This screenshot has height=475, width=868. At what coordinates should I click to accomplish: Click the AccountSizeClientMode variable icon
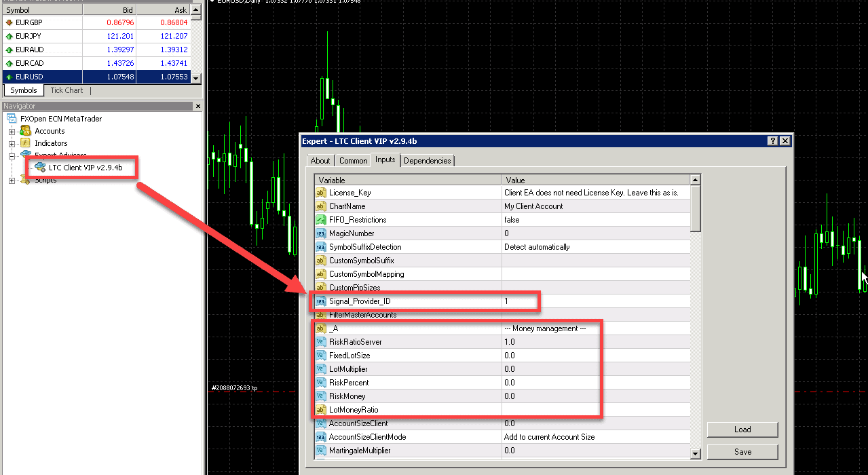click(321, 437)
